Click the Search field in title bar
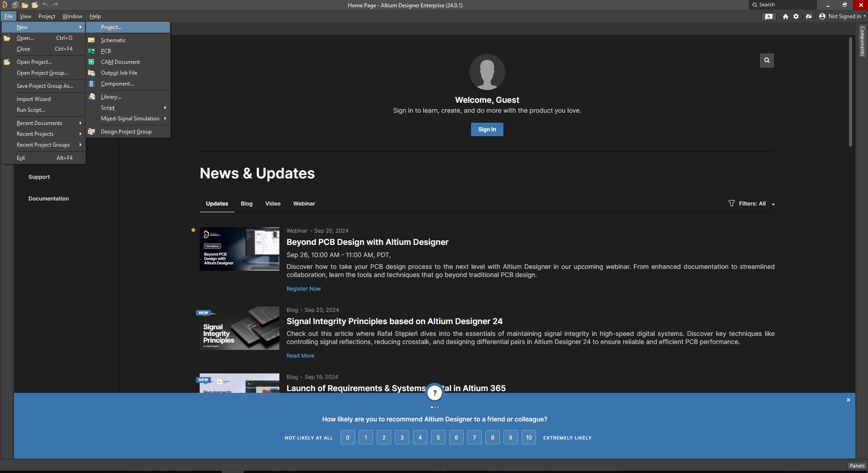 (x=782, y=5)
